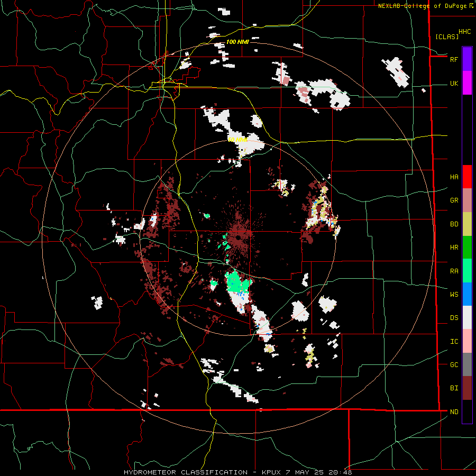476x476 pixels.
Task: Click the GC legend label
Action: pyautogui.click(x=454, y=365)
